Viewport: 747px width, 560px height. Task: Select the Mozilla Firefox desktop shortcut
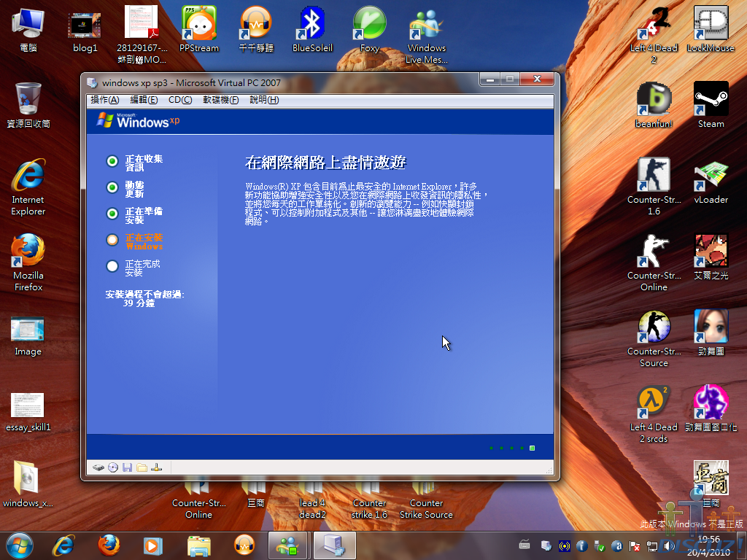[x=28, y=262]
